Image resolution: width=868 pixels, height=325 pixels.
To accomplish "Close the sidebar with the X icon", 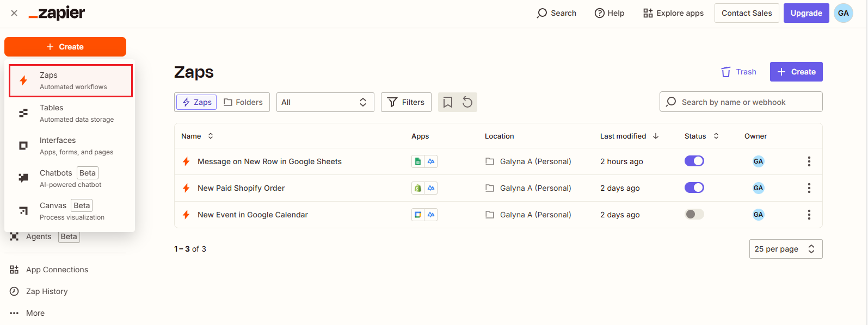I will 14,13.
